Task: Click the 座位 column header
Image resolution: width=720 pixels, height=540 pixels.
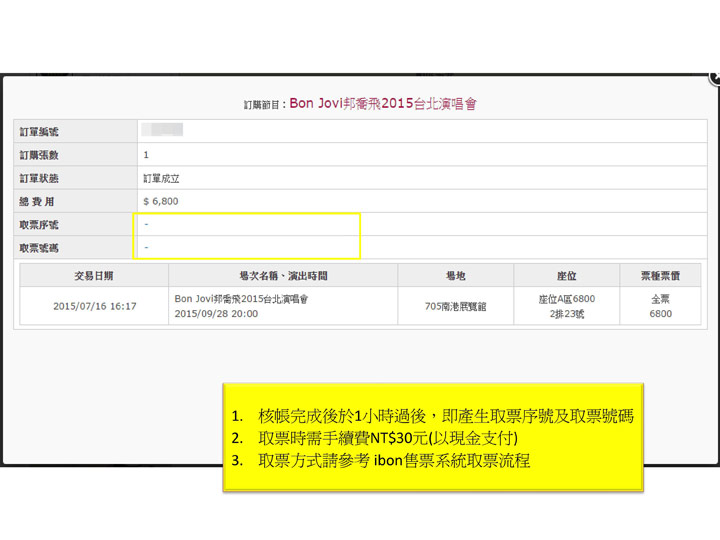Action: point(566,275)
